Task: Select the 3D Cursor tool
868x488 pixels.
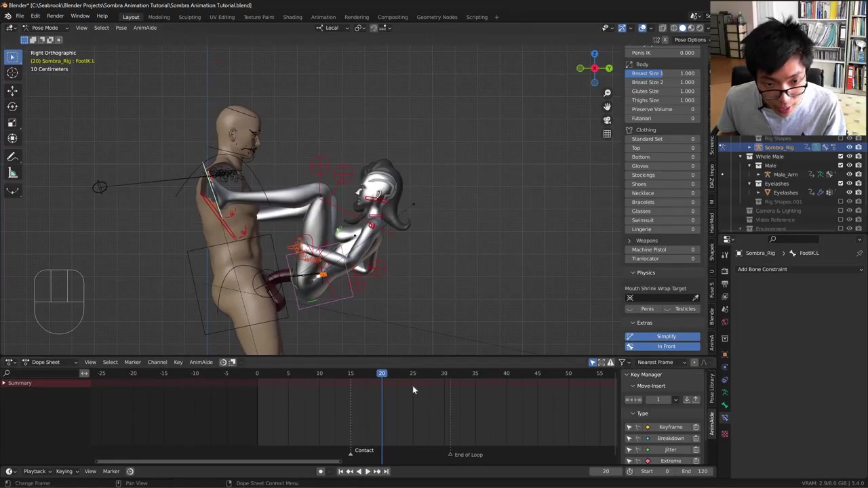Action: pos(12,73)
